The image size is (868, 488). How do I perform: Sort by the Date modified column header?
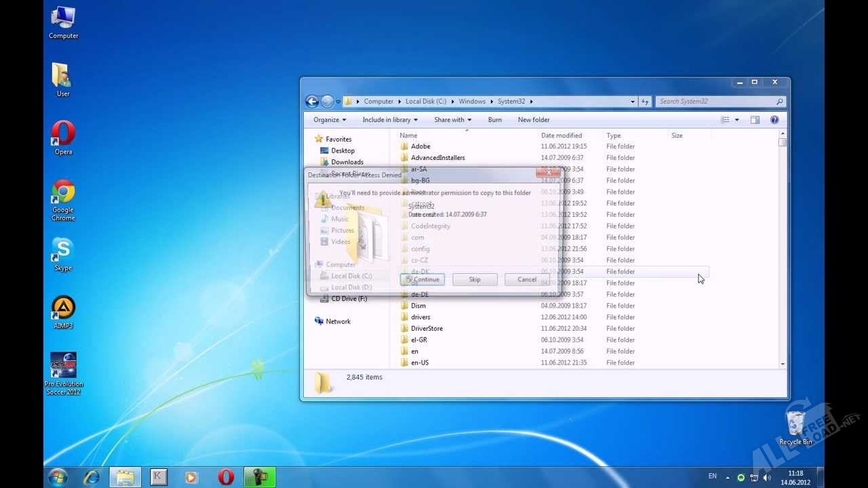(561, 136)
